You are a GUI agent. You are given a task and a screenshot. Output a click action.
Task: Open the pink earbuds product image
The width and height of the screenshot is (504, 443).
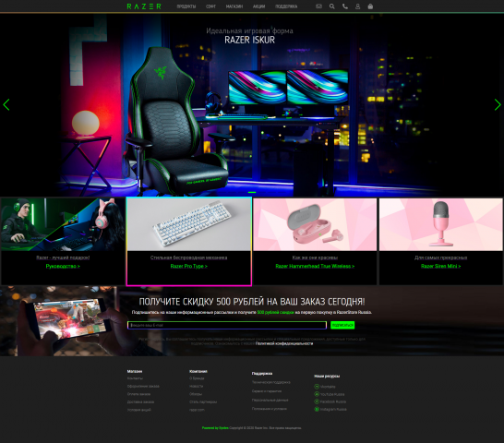(x=315, y=224)
